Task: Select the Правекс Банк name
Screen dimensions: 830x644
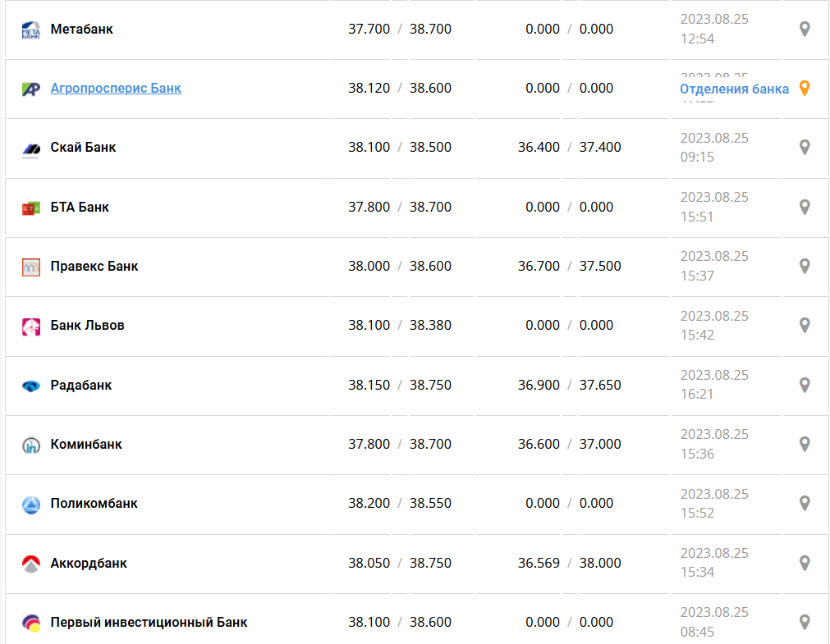Action: pos(94,267)
